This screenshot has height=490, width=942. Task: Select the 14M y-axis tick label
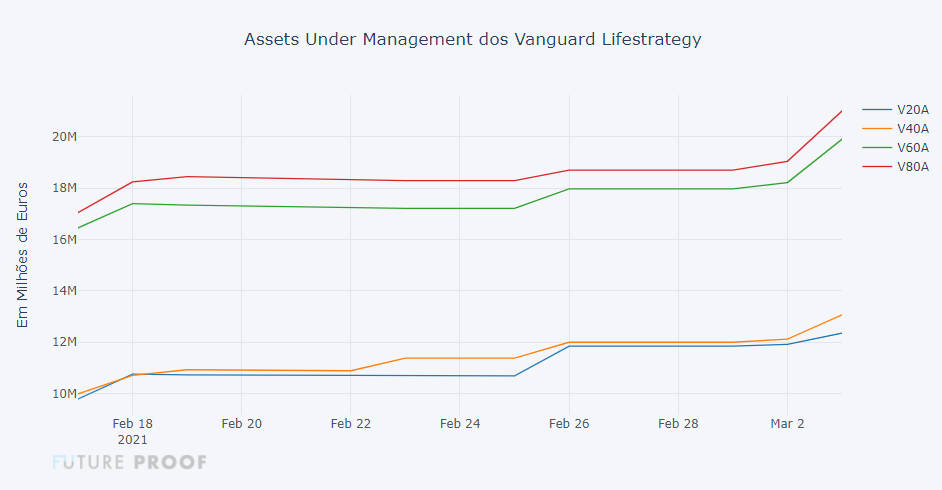(x=63, y=291)
